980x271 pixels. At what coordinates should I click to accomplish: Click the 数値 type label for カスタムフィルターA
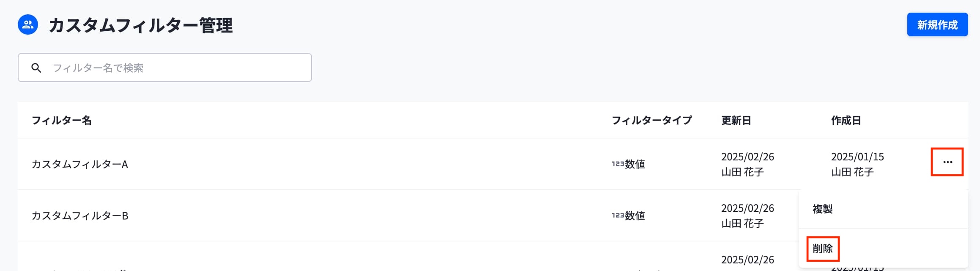click(x=635, y=164)
